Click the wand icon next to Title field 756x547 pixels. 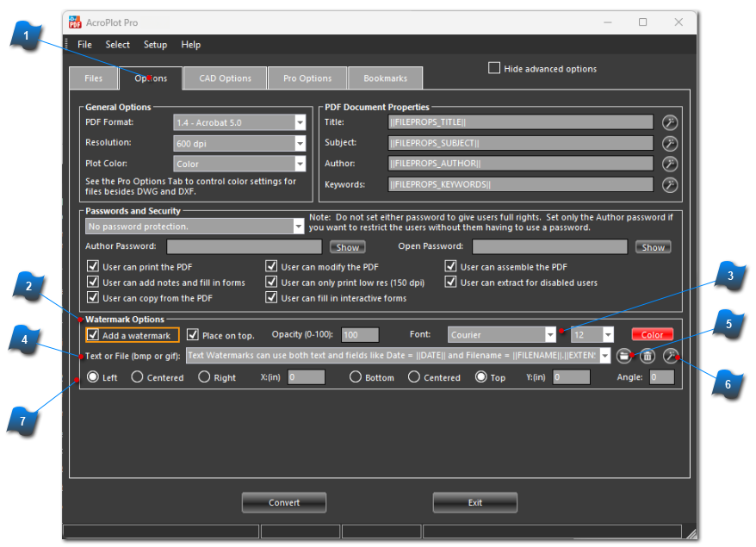(x=670, y=122)
